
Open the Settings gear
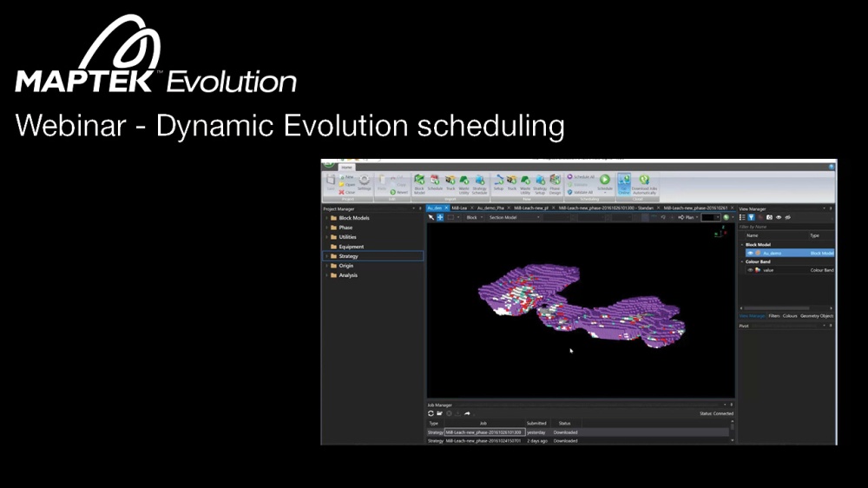click(x=365, y=182)
